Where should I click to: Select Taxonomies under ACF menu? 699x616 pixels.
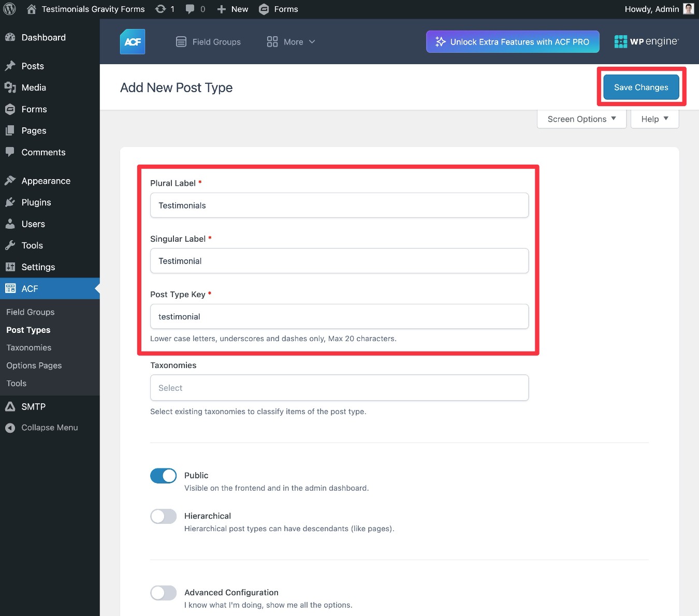pyautogui.click(x=28, y=347)
